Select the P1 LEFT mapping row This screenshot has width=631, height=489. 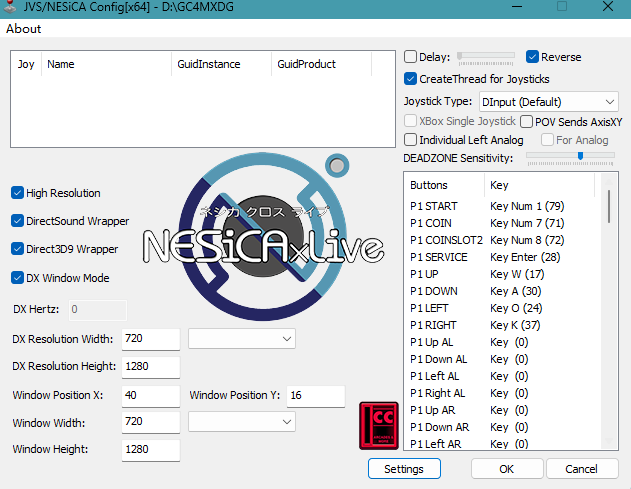tap(502, 308)
